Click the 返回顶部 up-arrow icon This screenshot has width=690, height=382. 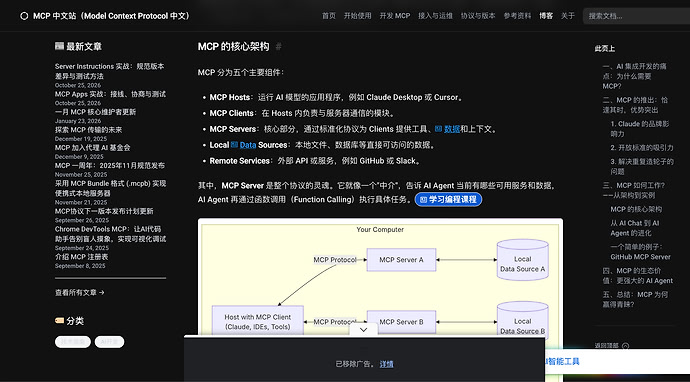[x=626, y=346]
